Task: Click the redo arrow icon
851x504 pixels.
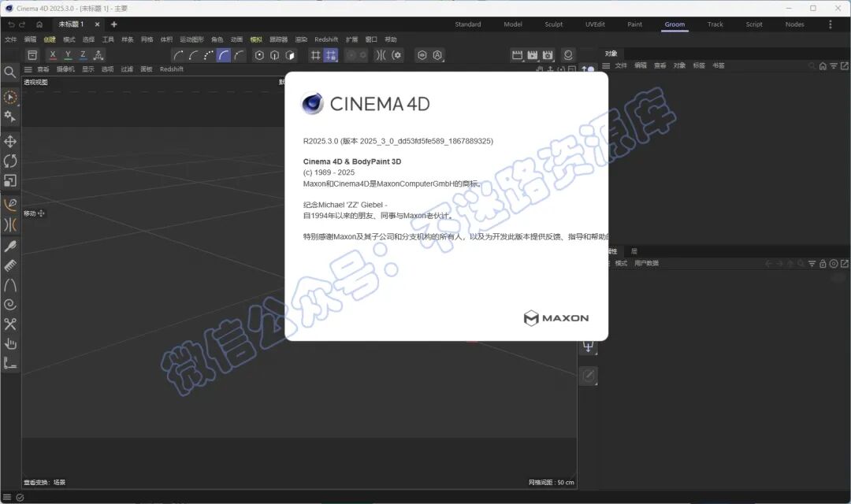Action: point(22,24)
